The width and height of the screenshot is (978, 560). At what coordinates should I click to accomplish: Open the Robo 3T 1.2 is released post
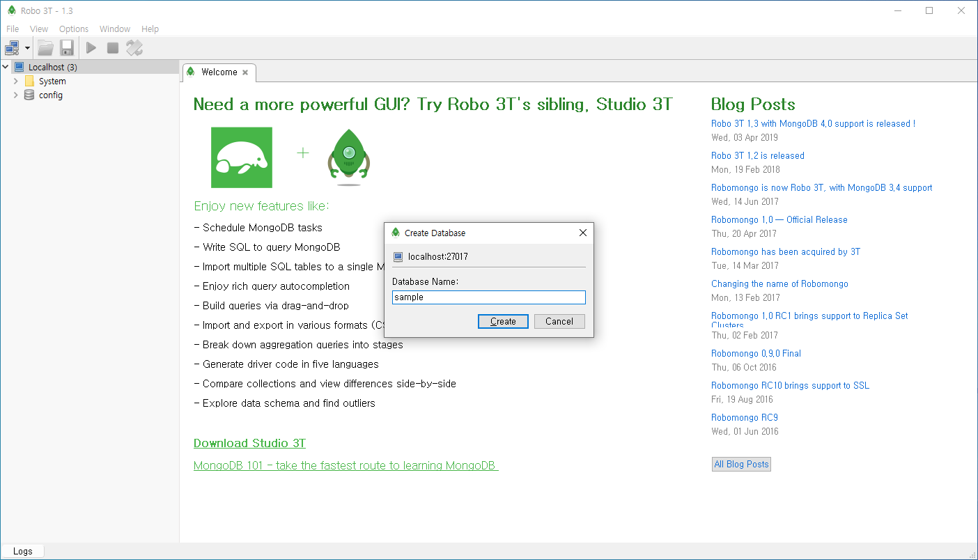pyautogui.click(x=758, y=155)
